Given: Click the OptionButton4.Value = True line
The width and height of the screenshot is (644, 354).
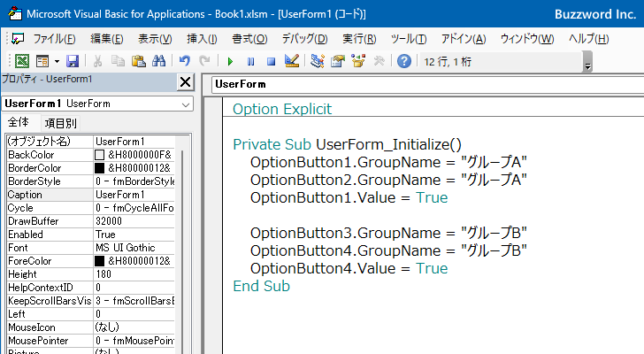Looking at the screenshot, I should point(349,268).
